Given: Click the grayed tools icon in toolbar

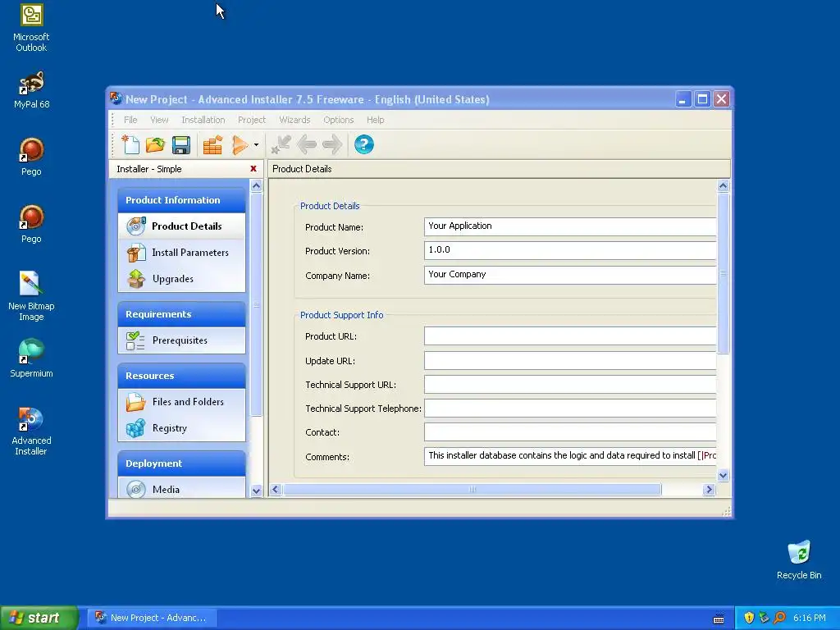Looking at the screenshot, I should coord(281,144).
